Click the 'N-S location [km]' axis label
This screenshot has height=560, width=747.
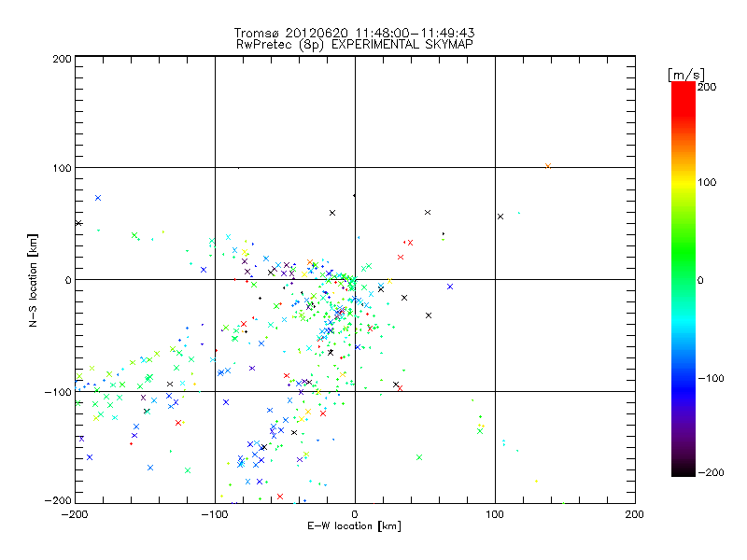click(33, 281)
